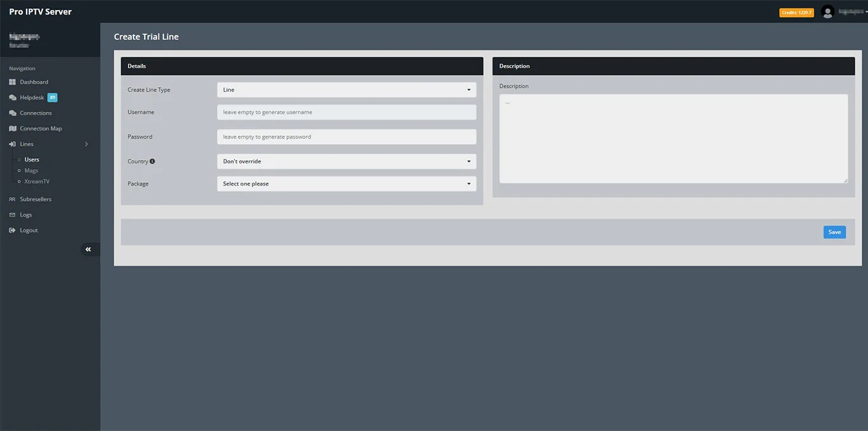Click the Country info icon
The image size is (868, 431).
click(153, 161)
